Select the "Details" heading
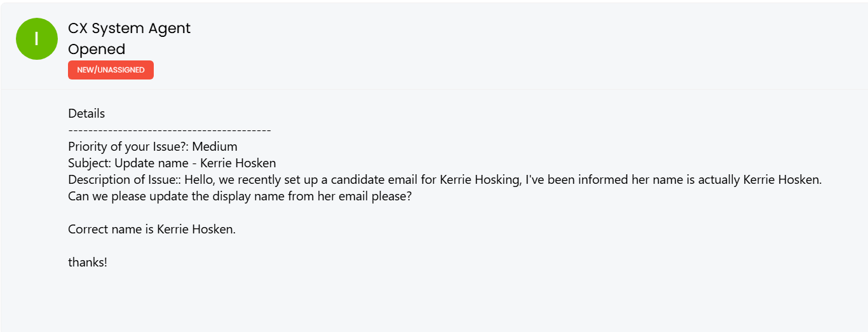Viewport: 868px width, 332px height. 86,114
